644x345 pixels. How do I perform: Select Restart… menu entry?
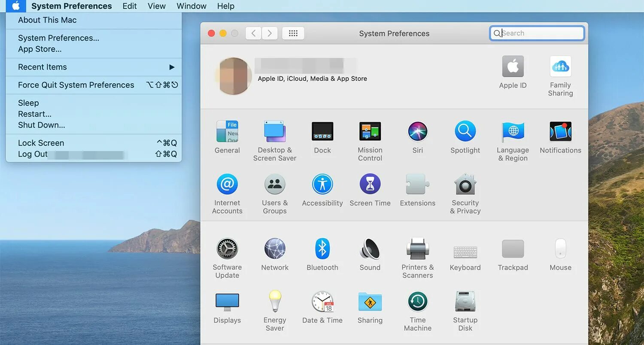pos(94,114)
